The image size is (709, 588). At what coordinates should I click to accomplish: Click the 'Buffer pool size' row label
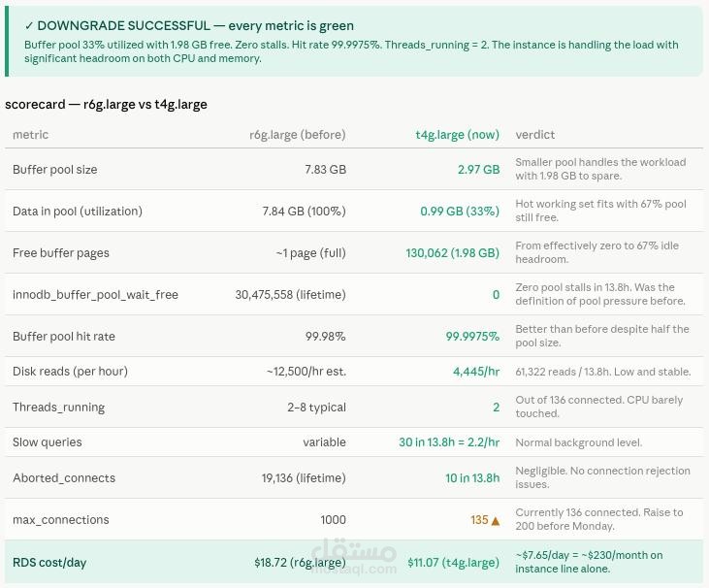tap(54, 170)
